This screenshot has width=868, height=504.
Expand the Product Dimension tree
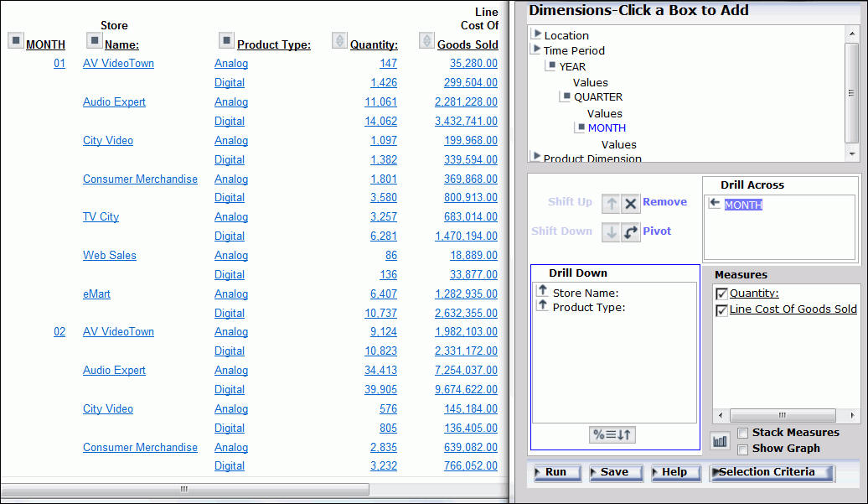pos(537,156)
